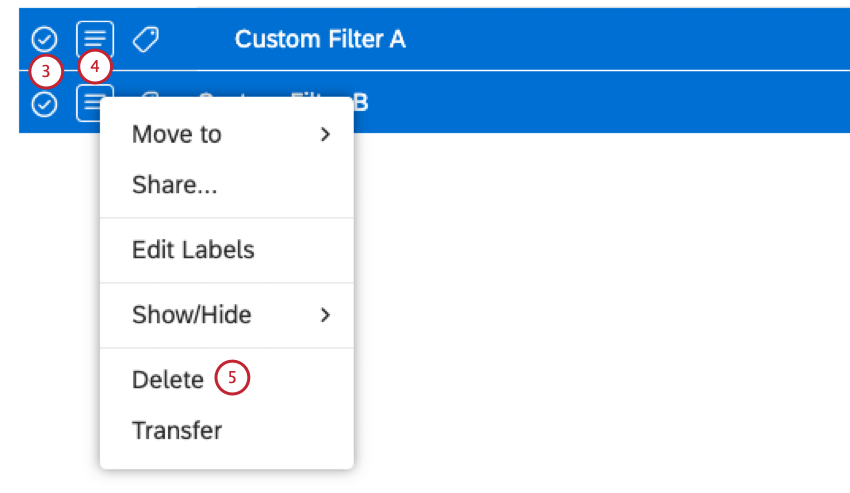This screenshot has width=850, height=493.
Task: Choose Move to in the context menu
Action: [177, 134]
